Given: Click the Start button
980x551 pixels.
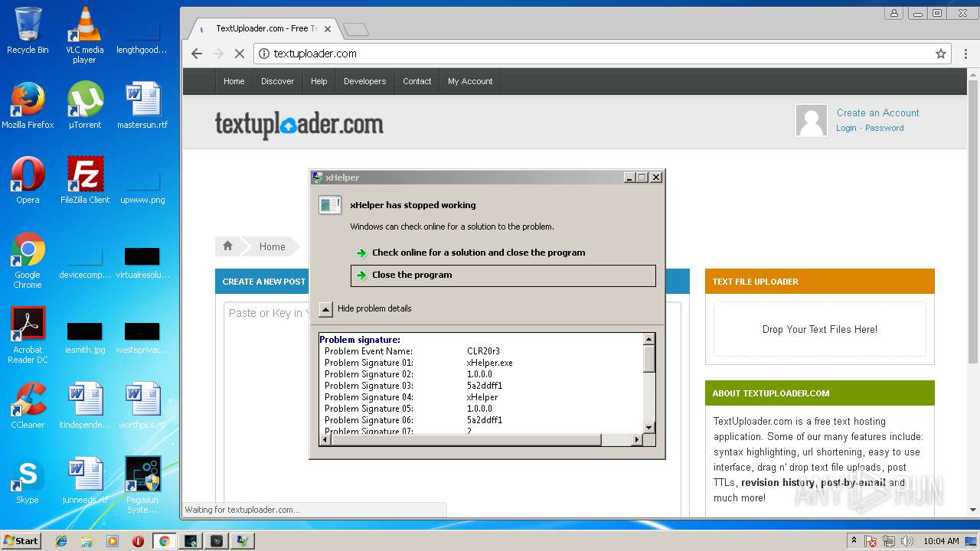Looking at the screenshot, I should [x=21, y=541].
